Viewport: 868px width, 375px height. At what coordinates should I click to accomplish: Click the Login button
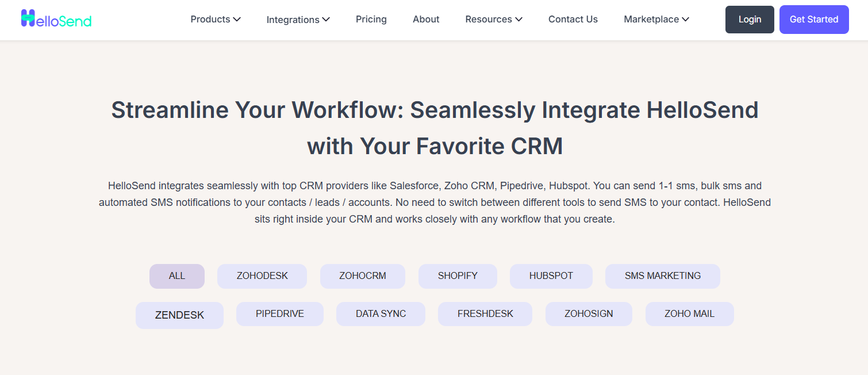pos(750,20)
